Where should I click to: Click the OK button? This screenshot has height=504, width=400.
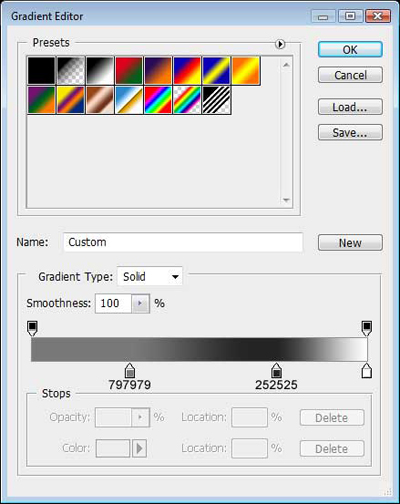pos(350,50)
